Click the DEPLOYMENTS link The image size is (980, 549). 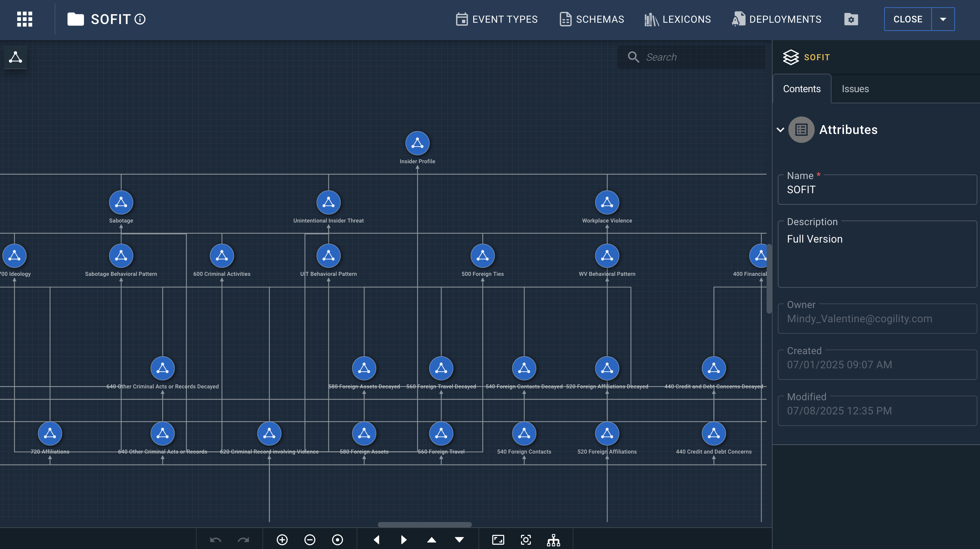click(x=776, y=19)
